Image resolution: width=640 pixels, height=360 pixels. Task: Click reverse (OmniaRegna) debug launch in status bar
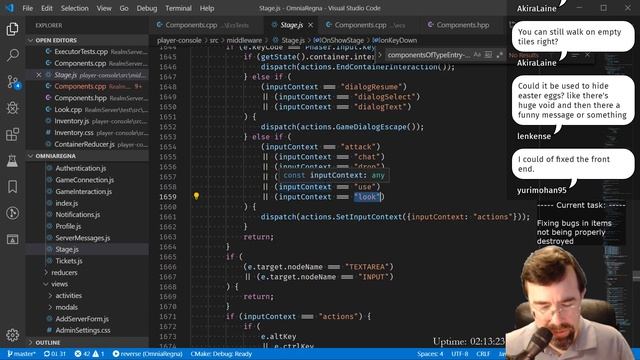[x=147, y=354]
